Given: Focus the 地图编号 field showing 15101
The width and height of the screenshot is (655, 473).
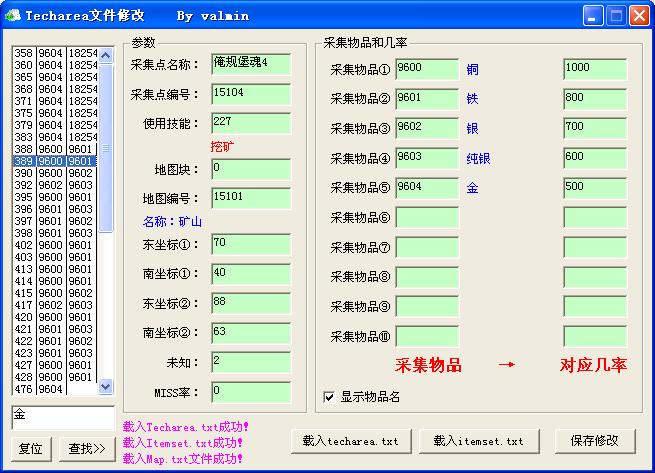Looking at the screenshot, I should pos(250,199).
